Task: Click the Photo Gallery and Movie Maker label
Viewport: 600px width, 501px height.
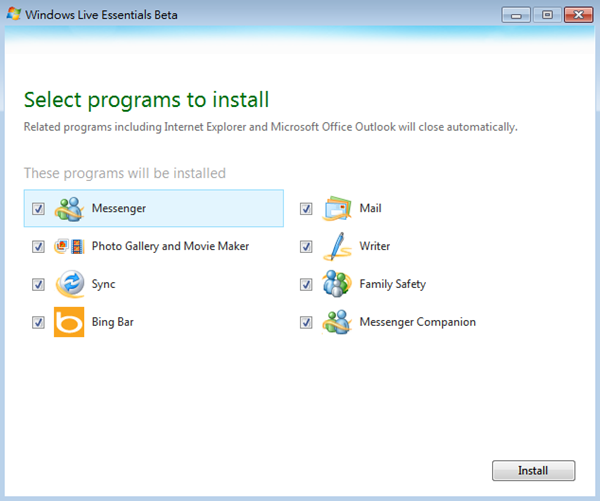Action: (x=170, y=246)
